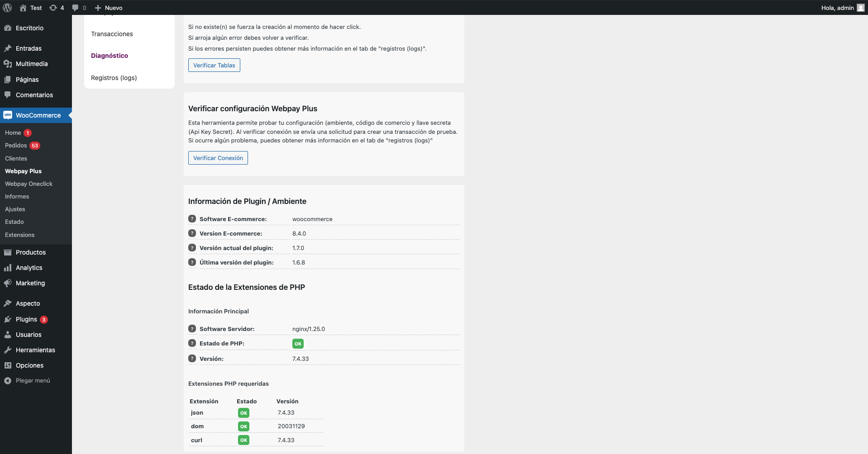Screen dimensions: 868x454
Task: Open WooCommerce Estado submenu item
Action: click(x=14, y=222)
